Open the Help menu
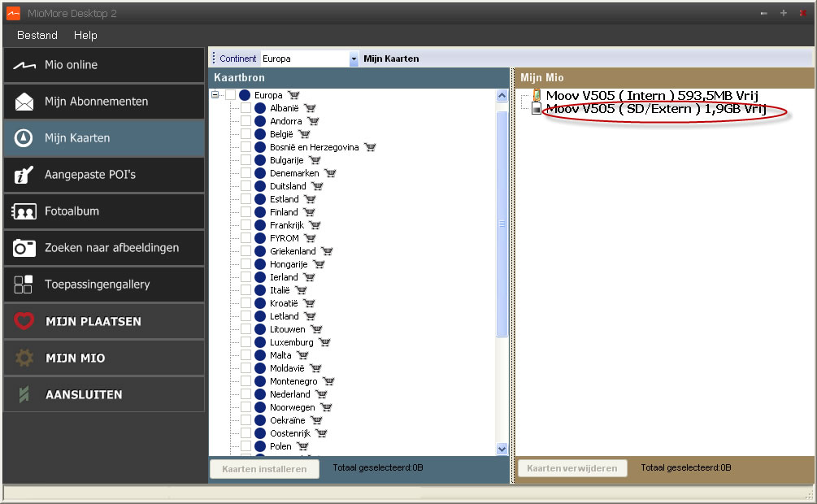Image resolution: width=817 pixels, height=504 pixels. point(85,36)
